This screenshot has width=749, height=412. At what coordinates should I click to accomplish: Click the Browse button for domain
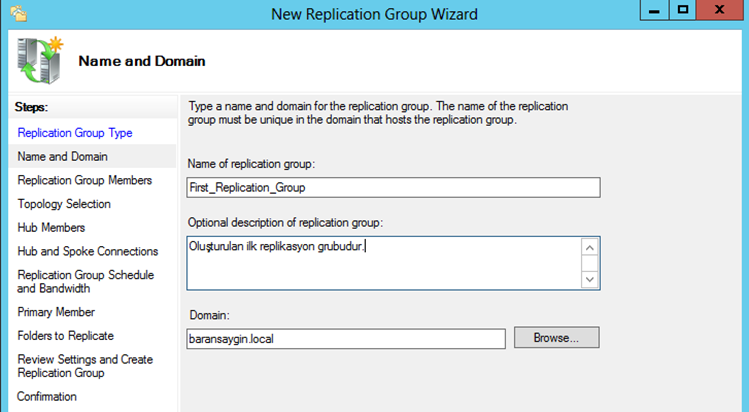tap(556, 338)
